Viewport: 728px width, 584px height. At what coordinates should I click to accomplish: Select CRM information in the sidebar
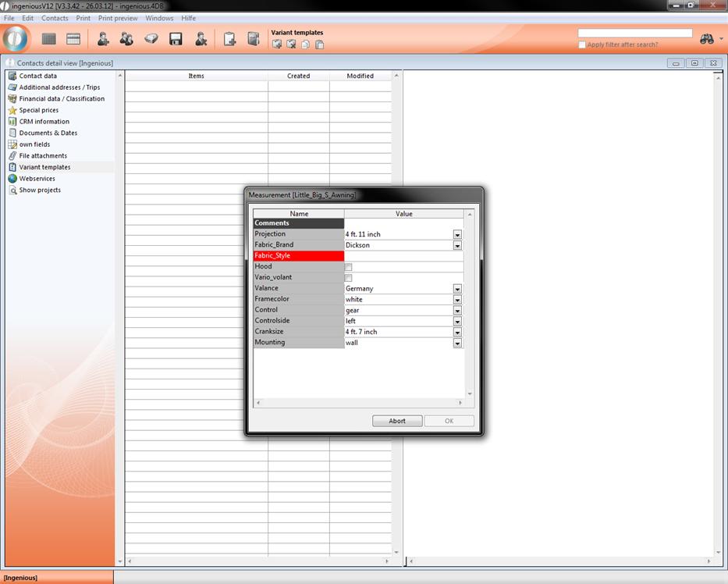44,122
